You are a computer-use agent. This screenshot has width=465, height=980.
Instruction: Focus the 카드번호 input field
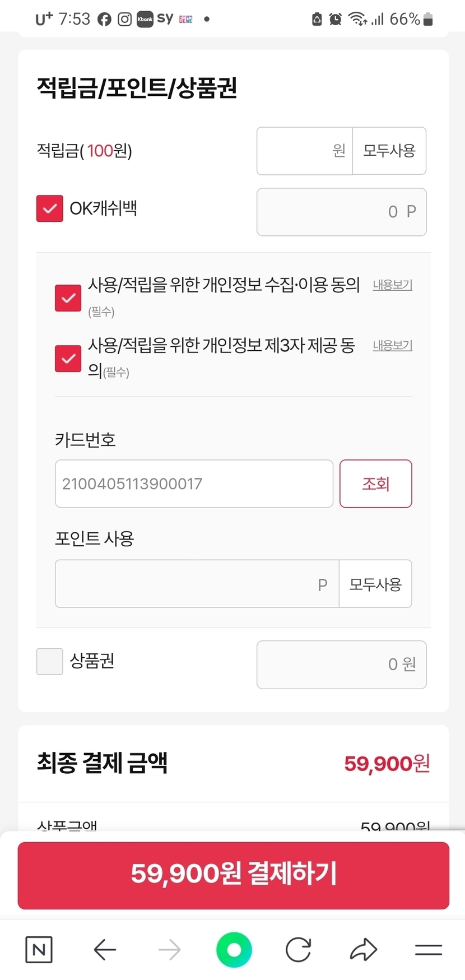coord(194,484)
